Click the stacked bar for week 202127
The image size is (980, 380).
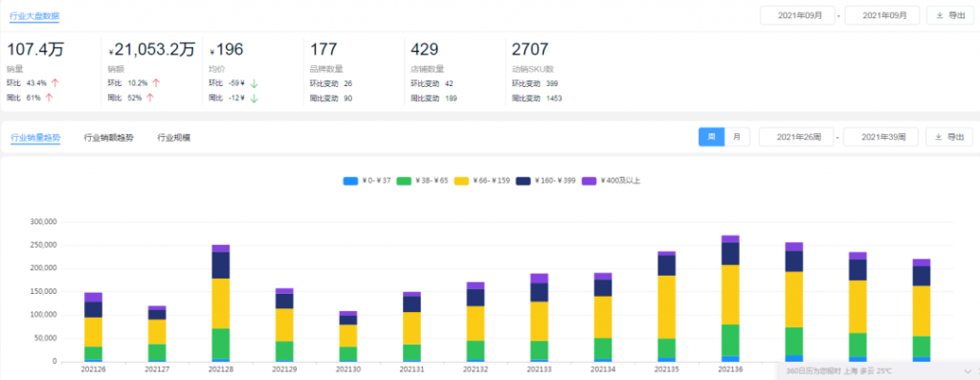tap(157, 334)
